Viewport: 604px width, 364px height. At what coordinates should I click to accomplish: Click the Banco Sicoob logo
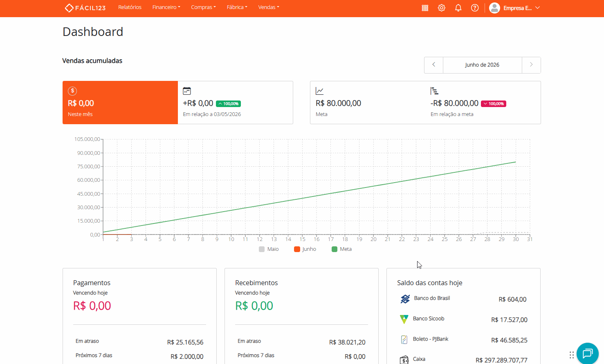[x=404, y=319]
